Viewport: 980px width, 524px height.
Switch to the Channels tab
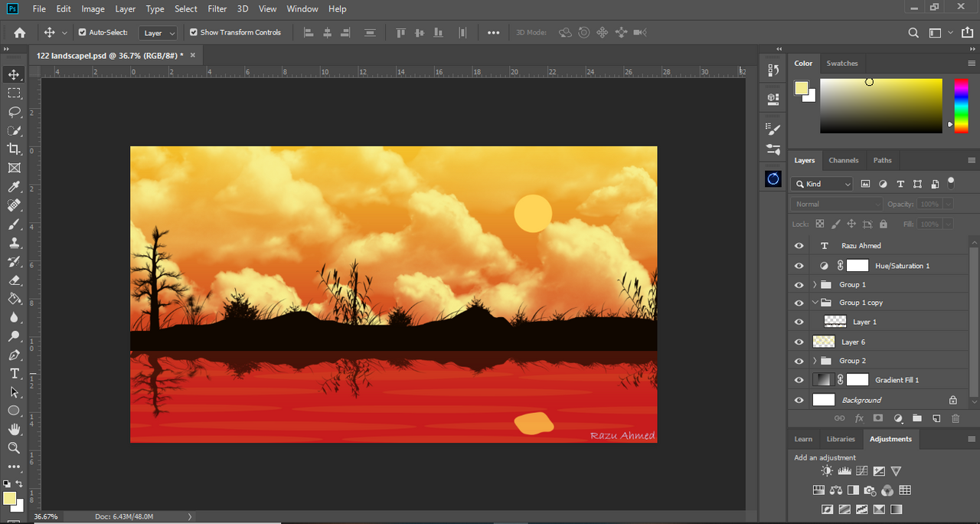tap(843, 160)
